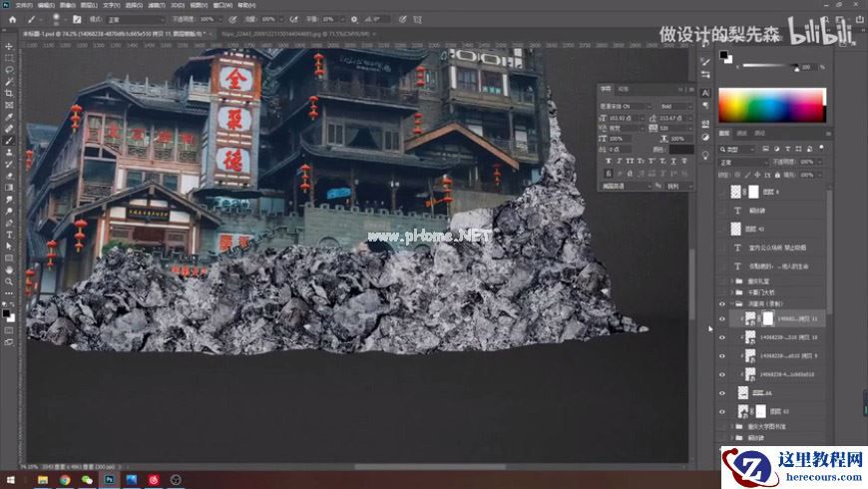Screen dimensions: 868x489
Task: Select the Crop tool
Action: click(x=9, y=93)
